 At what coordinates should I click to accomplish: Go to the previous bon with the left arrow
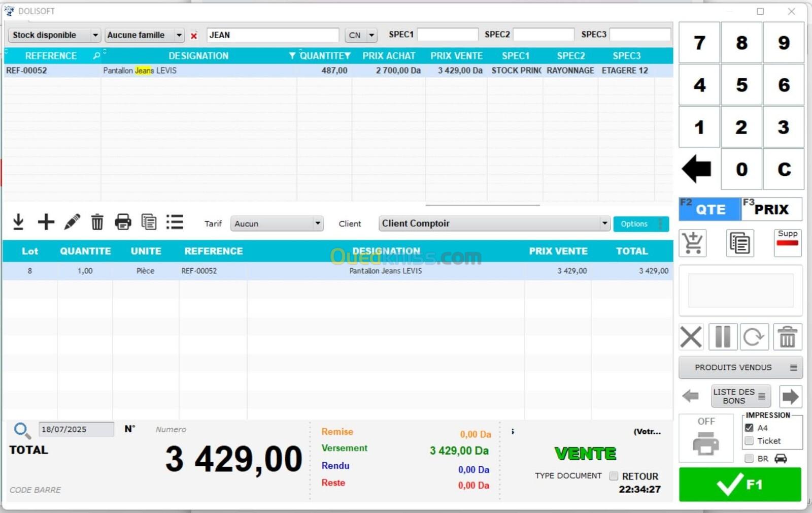tap(691, 396)
